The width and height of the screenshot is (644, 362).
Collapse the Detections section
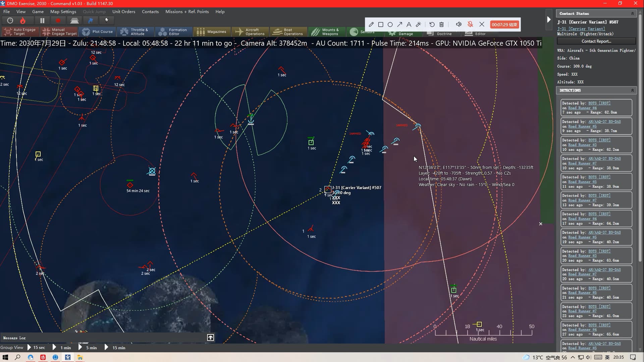click(633, 90)
